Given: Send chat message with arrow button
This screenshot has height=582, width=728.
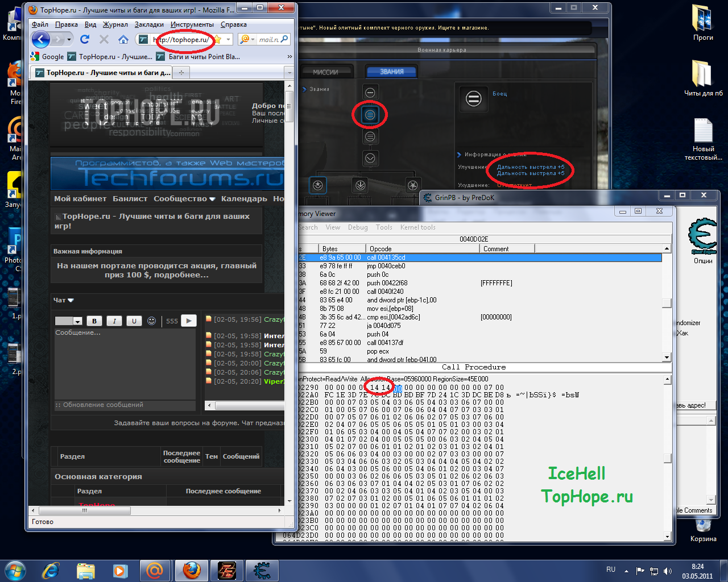Looking at the screenshot, I should (x=189, y=321).
